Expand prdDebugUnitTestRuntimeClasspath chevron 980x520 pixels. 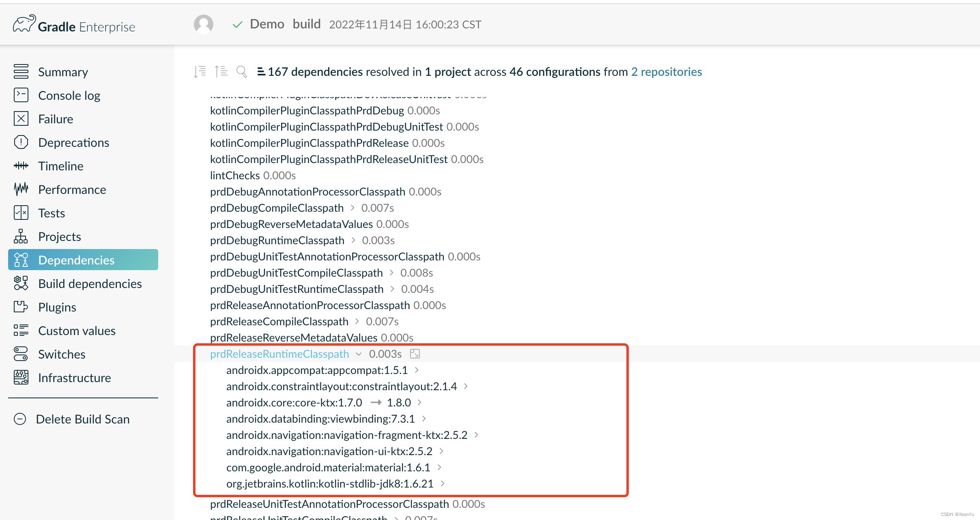[392, 289]
